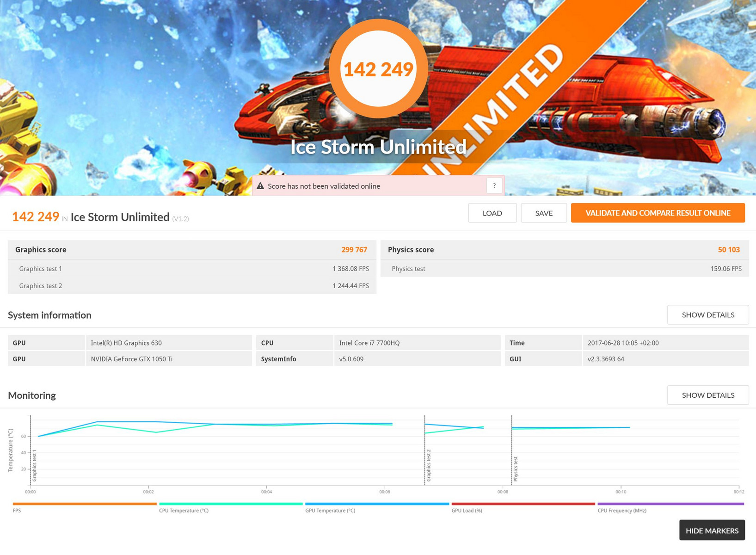Viewport: 756px width, 555px height.
Task: Show details for Monitoring section
Action: pos(708,395)
